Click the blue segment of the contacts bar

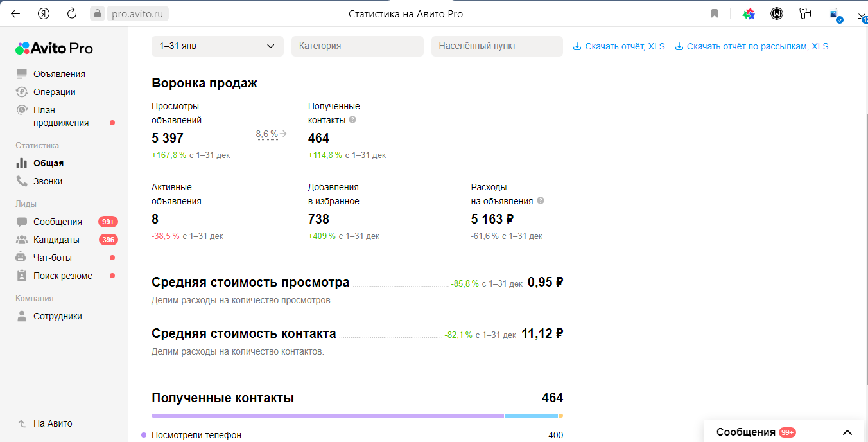532,416
